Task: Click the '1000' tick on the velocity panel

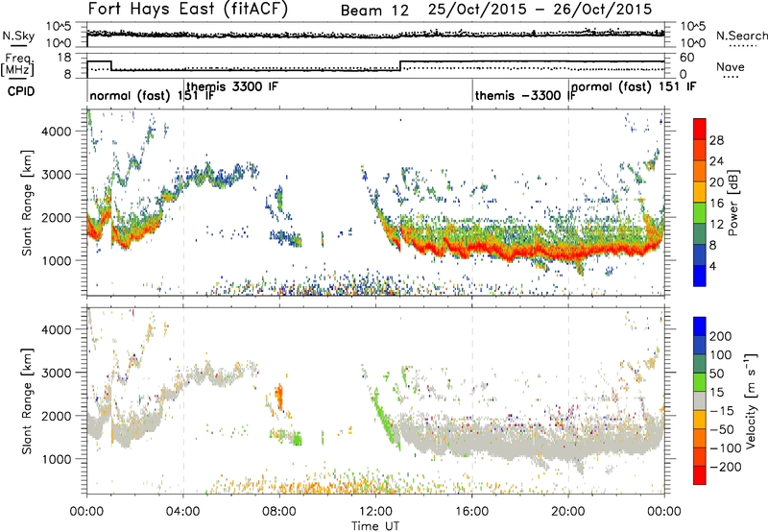Action: point(57,459)
